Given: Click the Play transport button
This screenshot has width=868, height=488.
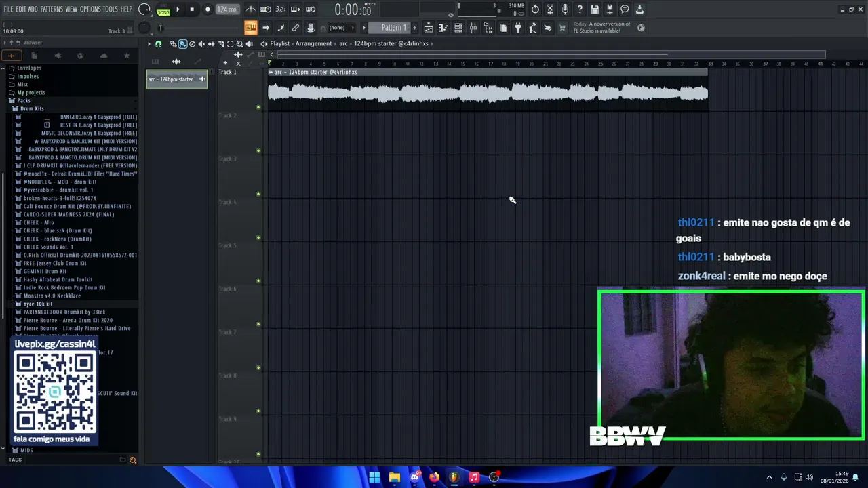Looking at the screenshot, I should 178,9.
